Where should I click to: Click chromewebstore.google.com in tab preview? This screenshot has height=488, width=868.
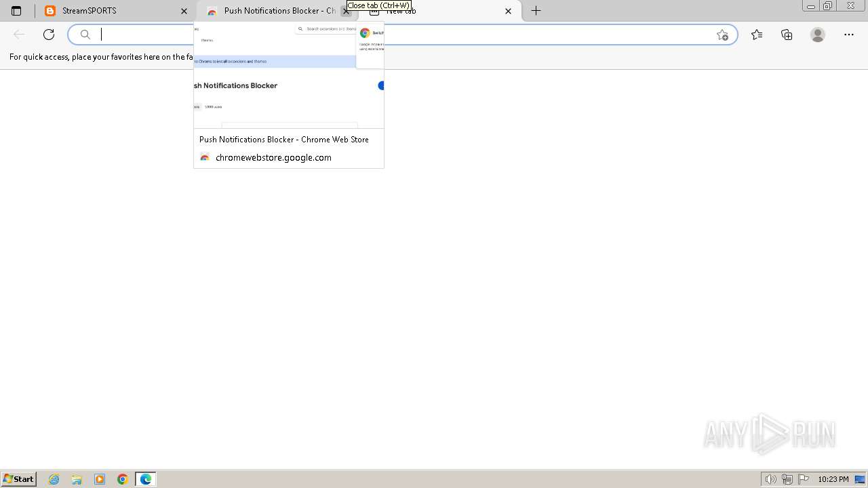point(273,157)
